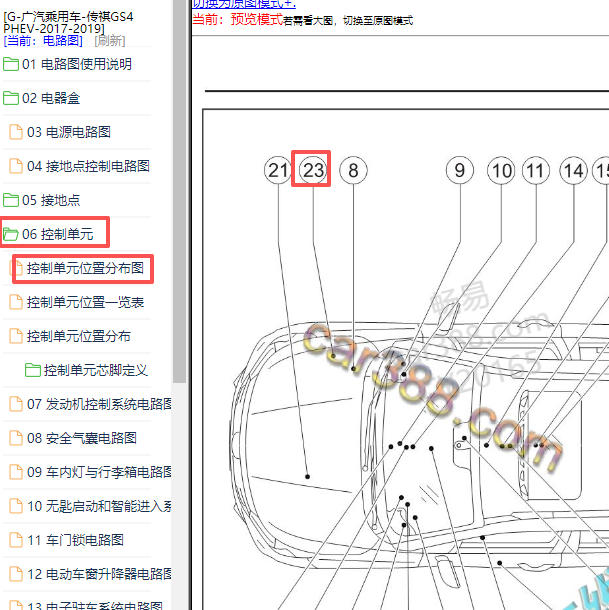The height and width of the screenshot is (610, 609).
Task: Open 控制单元位置分布 entry
Action: 79,336
